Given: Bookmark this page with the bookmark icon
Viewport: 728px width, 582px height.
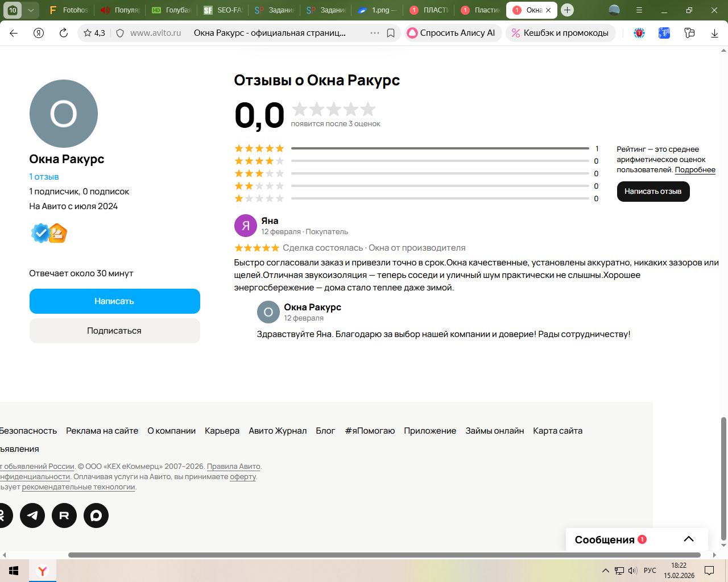Looking at the screenshot, I should (391, 33).
